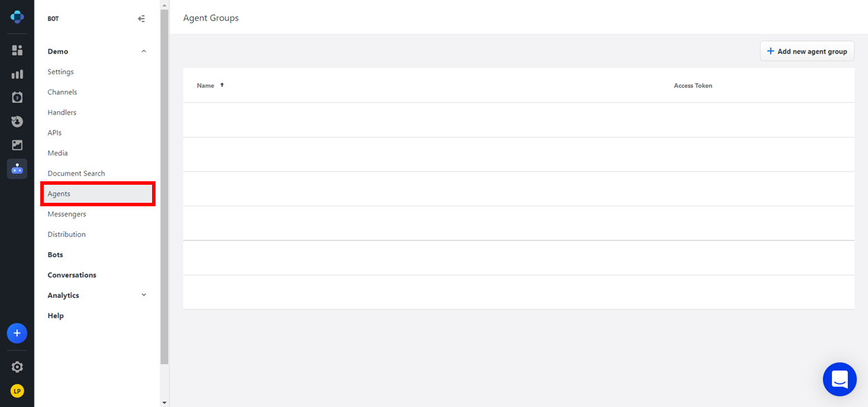Go to the Messengers page

pyautogui.click(x=67, y=214)
